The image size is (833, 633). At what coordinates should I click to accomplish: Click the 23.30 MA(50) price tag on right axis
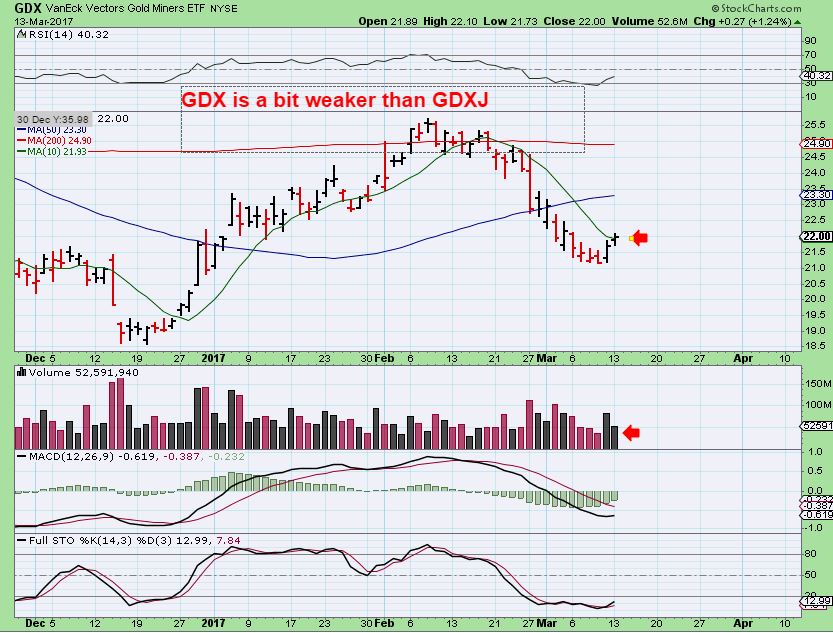(816, 195)
